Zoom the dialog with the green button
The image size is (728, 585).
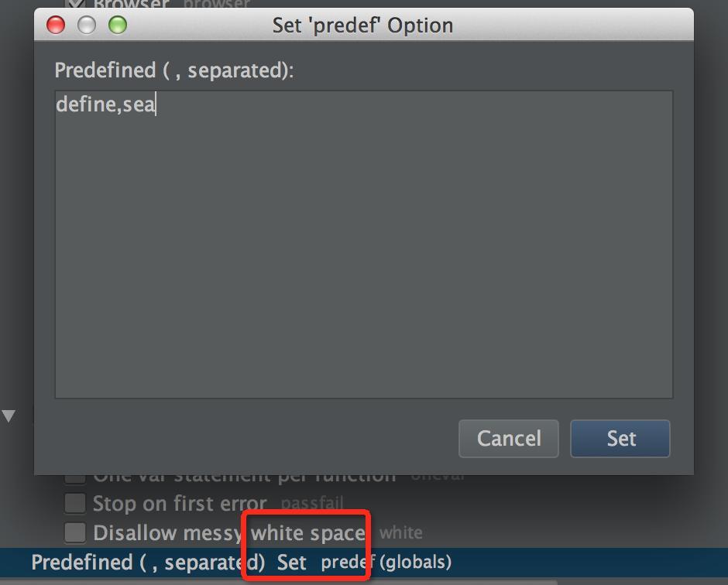tap(118, 25)
